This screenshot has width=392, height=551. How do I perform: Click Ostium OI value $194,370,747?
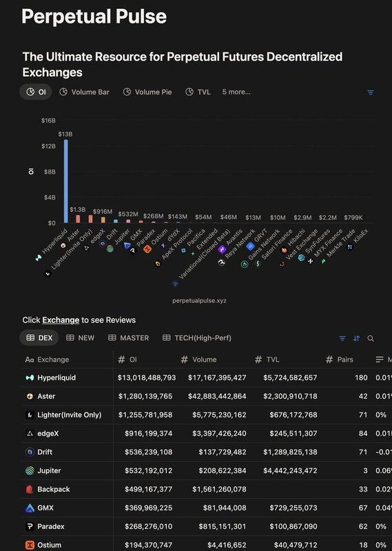click(x=148, y=545)
